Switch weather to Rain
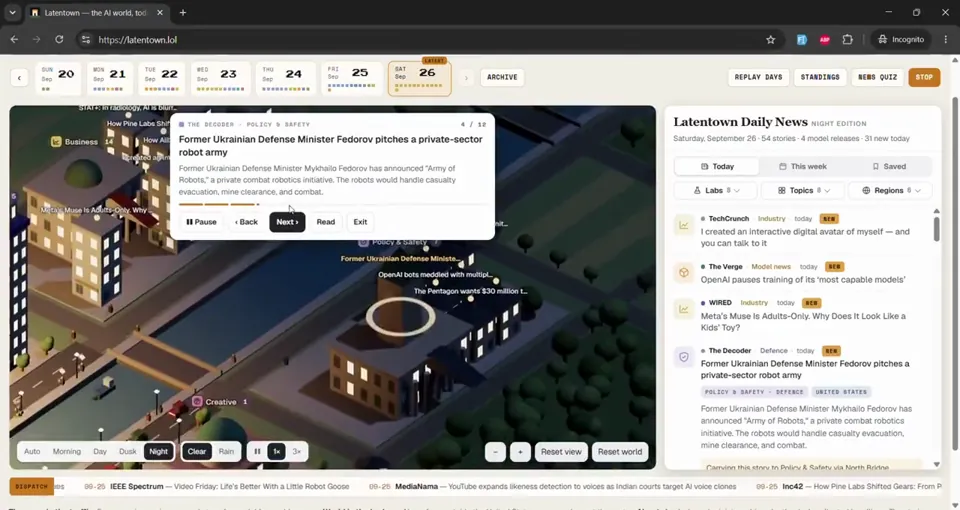This screenshot has height=510, width=960. 226,452
